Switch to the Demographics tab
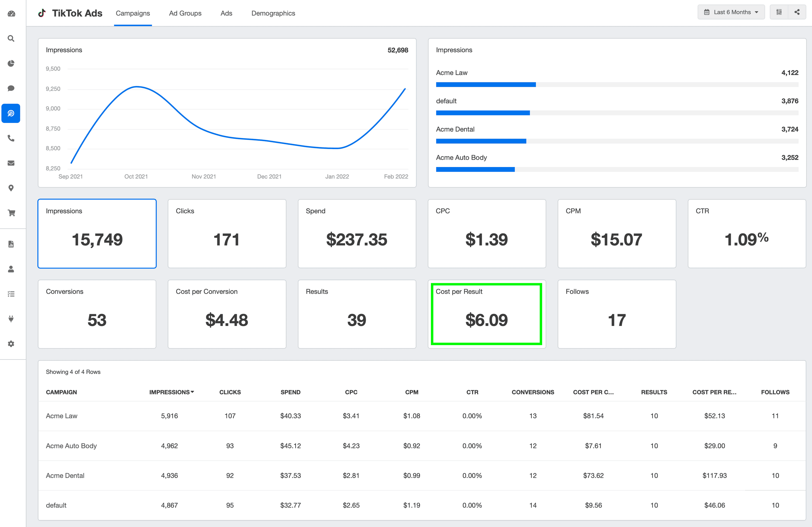Viewport: 812px width, 527px height. [273, 13]
